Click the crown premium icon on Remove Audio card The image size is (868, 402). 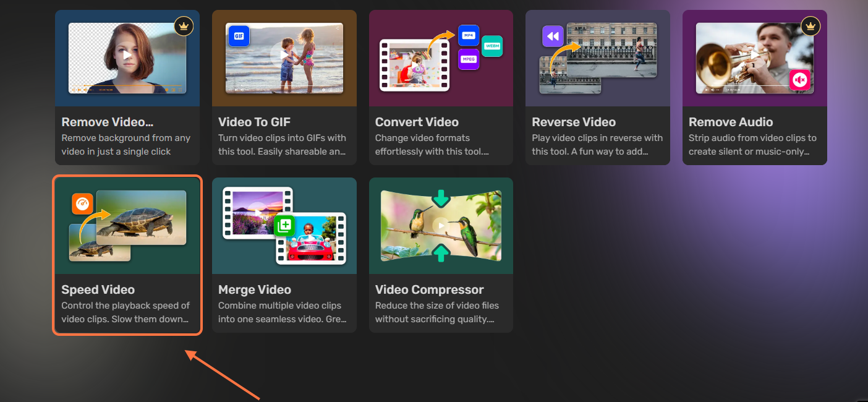[811, 26]
